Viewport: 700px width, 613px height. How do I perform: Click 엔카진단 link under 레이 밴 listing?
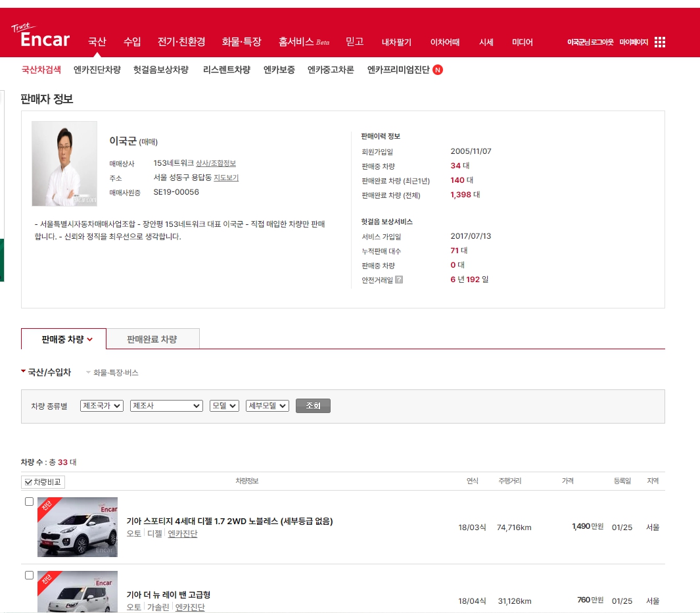[x=190, y=607]
